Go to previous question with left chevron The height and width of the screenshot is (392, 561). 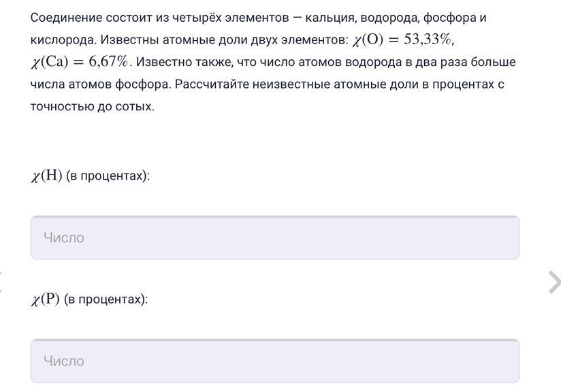pyautogui.click(x=1, y=282)
